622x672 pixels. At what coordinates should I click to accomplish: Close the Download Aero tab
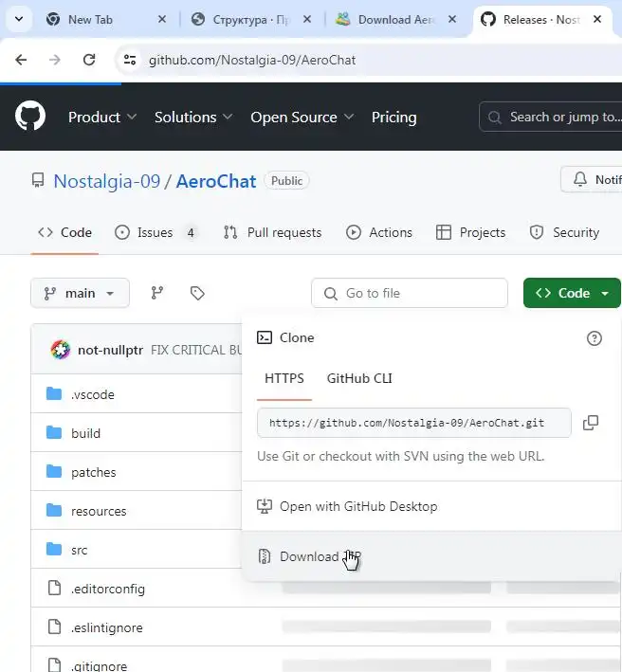point(452,19)
